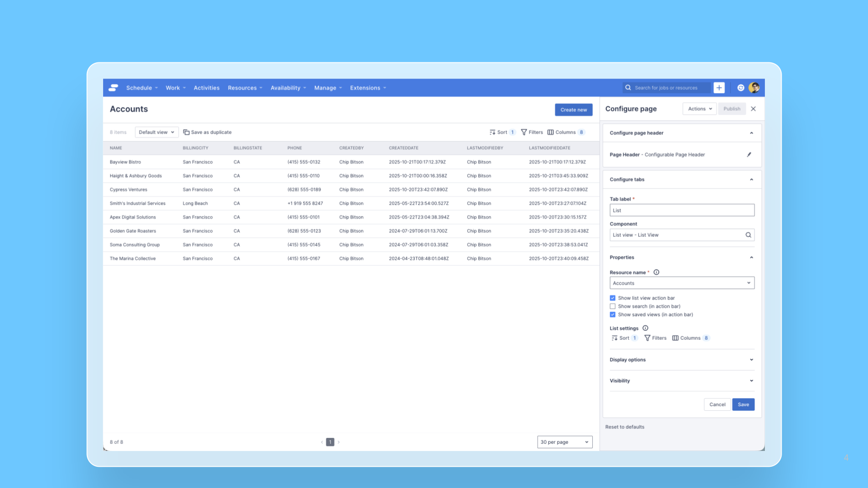Uncheck Show list view action bar
The height and width of the screenshot is (488, 868).
click(613, 298)
